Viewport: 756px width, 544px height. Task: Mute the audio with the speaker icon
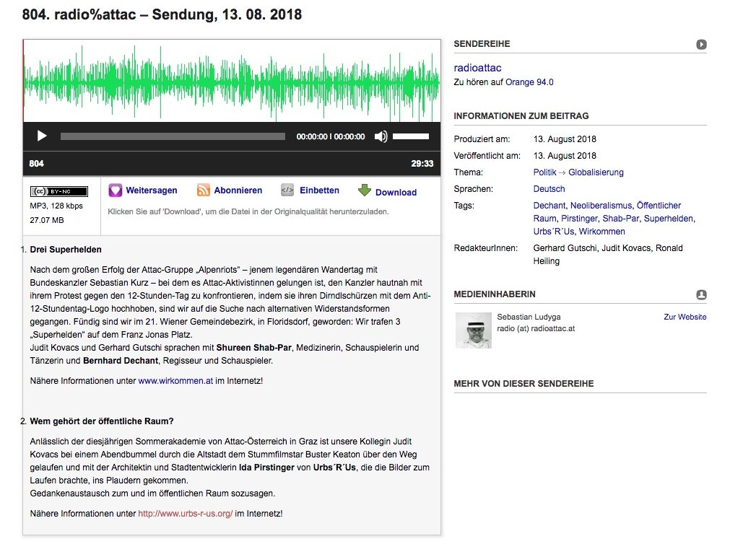(381, 136)
